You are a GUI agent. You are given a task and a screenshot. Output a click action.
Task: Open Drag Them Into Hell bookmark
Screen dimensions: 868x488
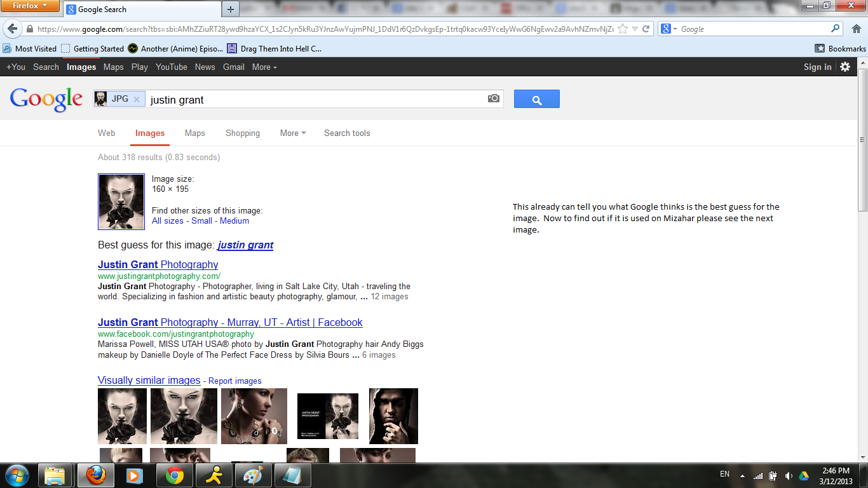tap(274, 48)
